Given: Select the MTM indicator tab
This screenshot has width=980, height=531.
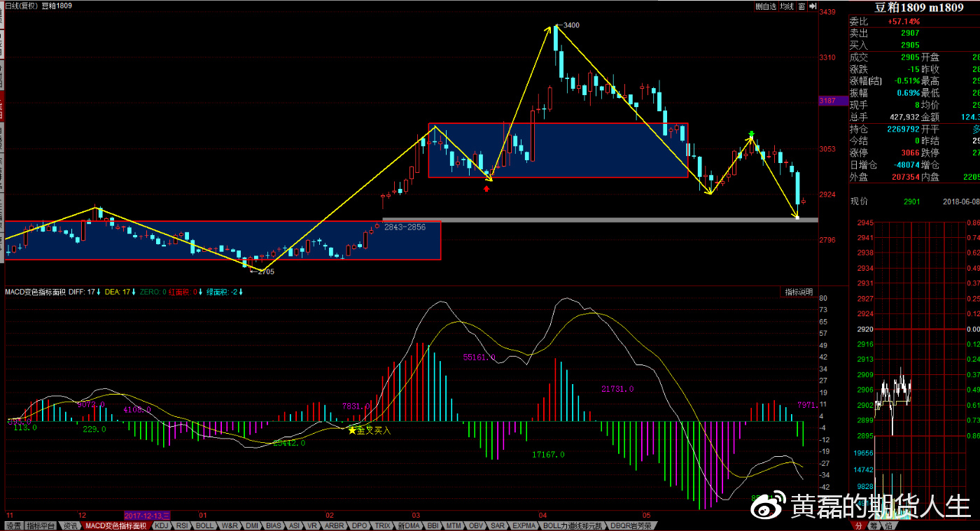Looking at the screenshot, I should tap(454, 525).
